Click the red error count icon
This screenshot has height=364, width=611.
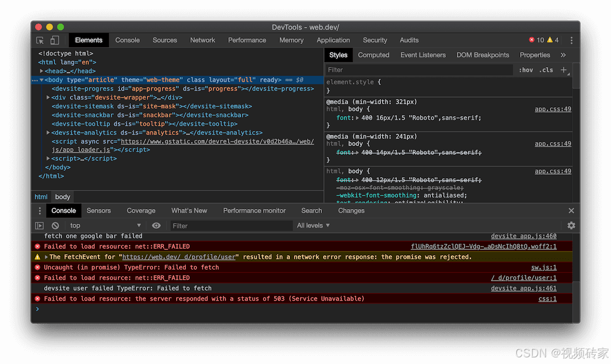pos(532,40)
